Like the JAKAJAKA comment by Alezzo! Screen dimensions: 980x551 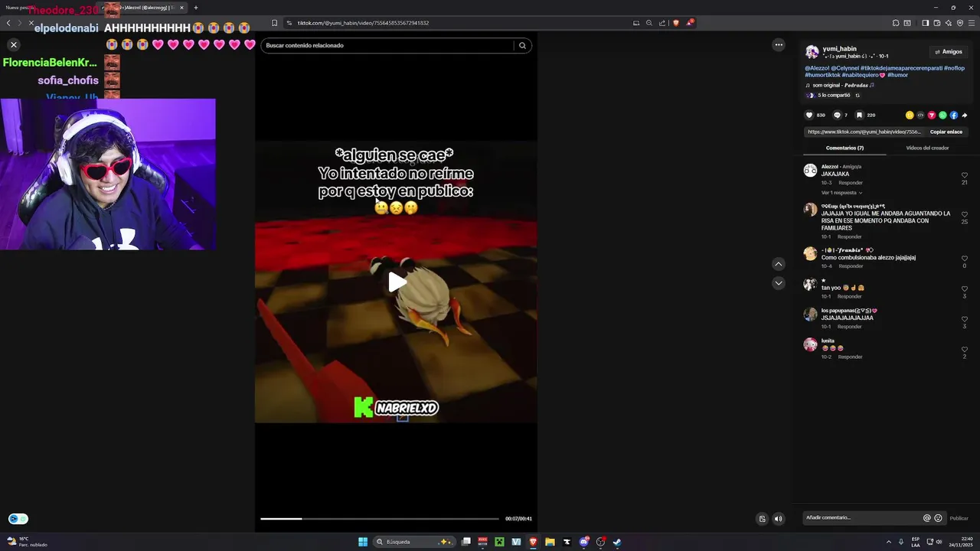tap(964, 175)
